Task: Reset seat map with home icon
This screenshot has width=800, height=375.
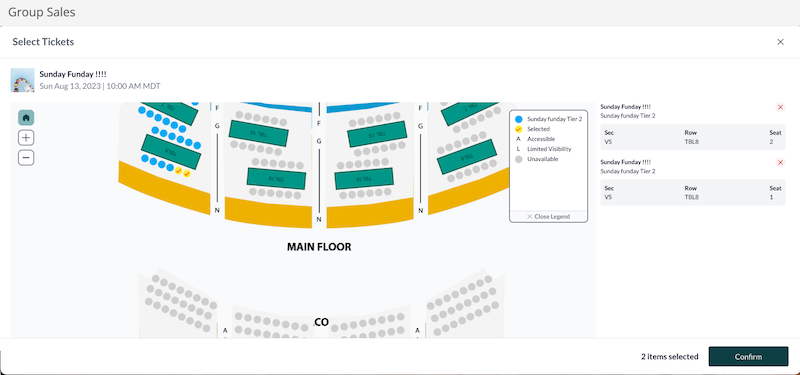Action: 26,118
